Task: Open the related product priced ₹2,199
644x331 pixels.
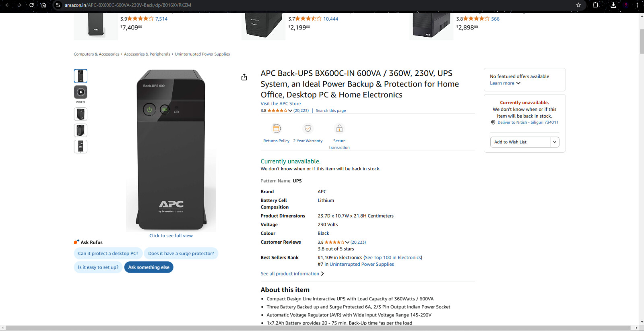Action: (299, 27)
